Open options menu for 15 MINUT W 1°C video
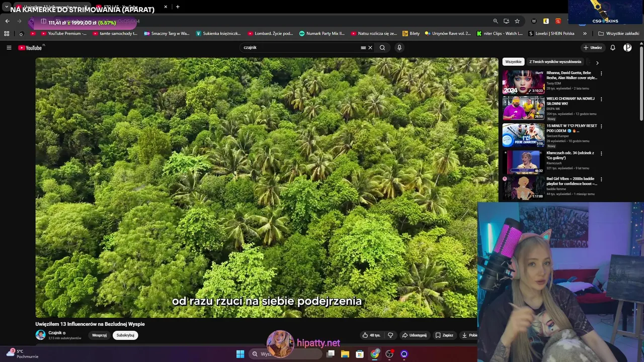The width and height of the screenshot is (644, 362). 601,126
